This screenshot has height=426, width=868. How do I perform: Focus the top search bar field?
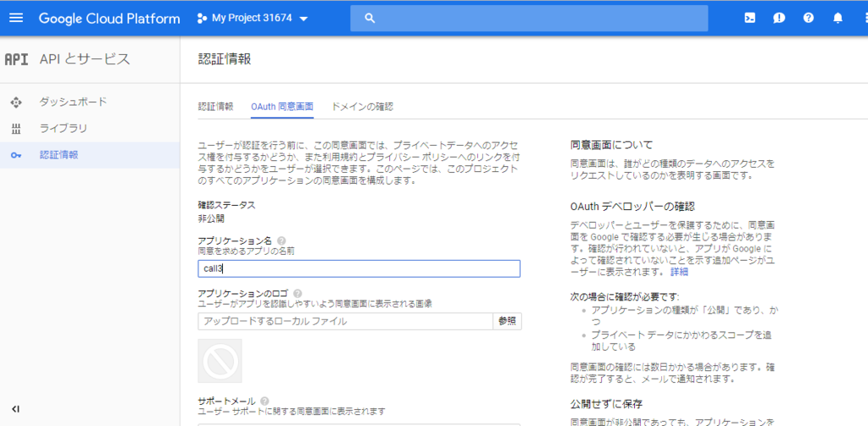pos(529,19)
